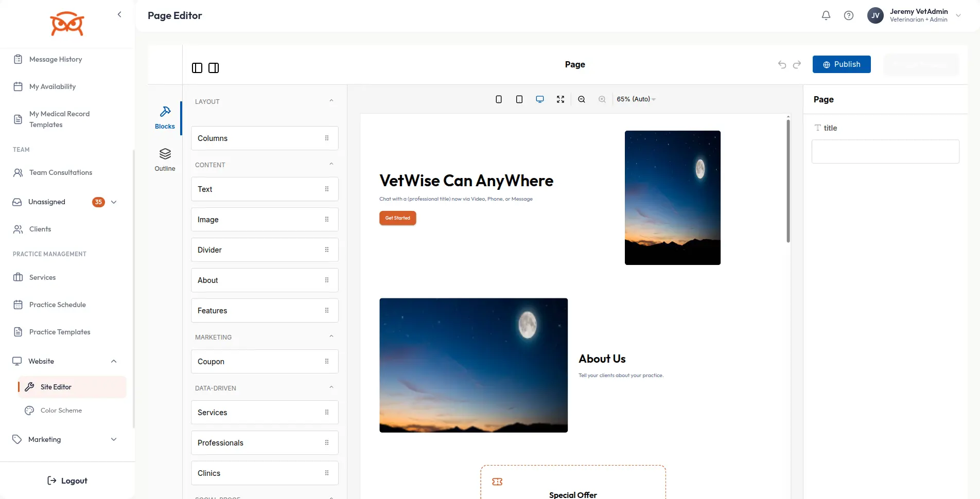Collapse the Website menu chevron
Screen dimensions: 980x499
[x=114, y=361]
